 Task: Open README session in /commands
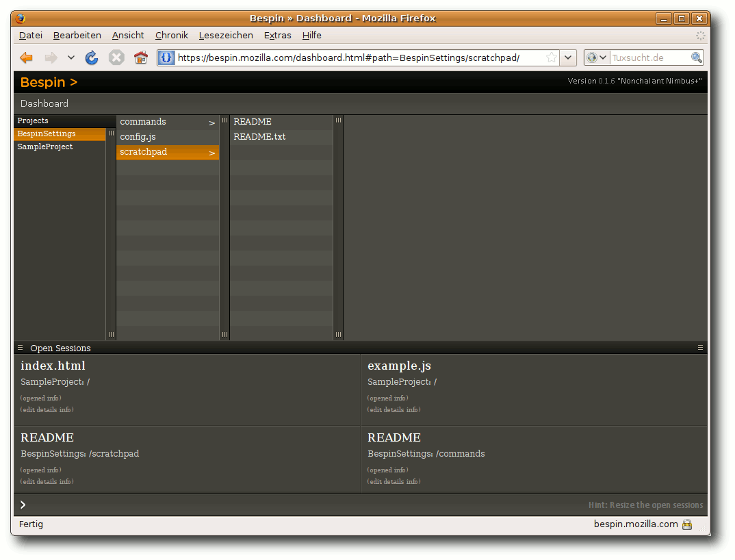click(534, 459)
